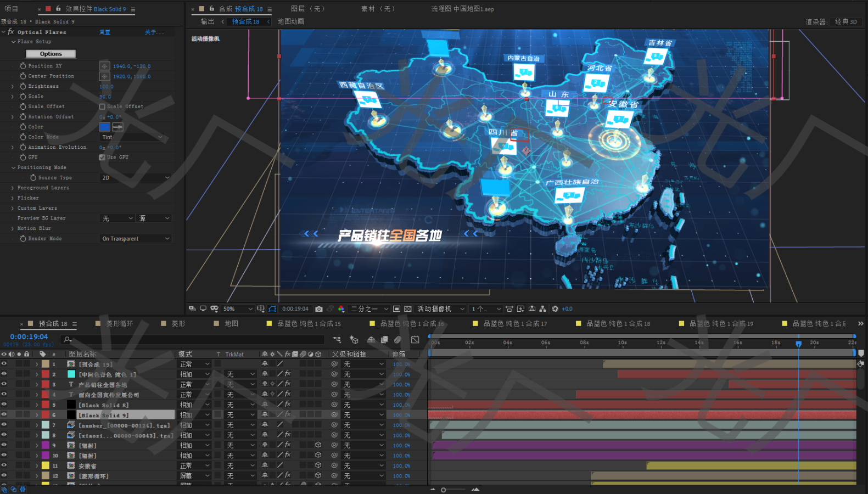This screenshot has height=494, width=868.
Task: Click the timeline zoom slider handle
Action: [443, 490]
